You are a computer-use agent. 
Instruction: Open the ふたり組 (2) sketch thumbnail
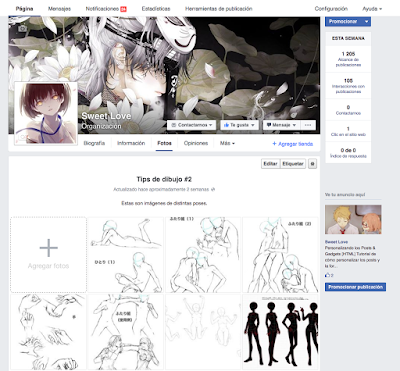pyautogui.click(x=280, y=255)
